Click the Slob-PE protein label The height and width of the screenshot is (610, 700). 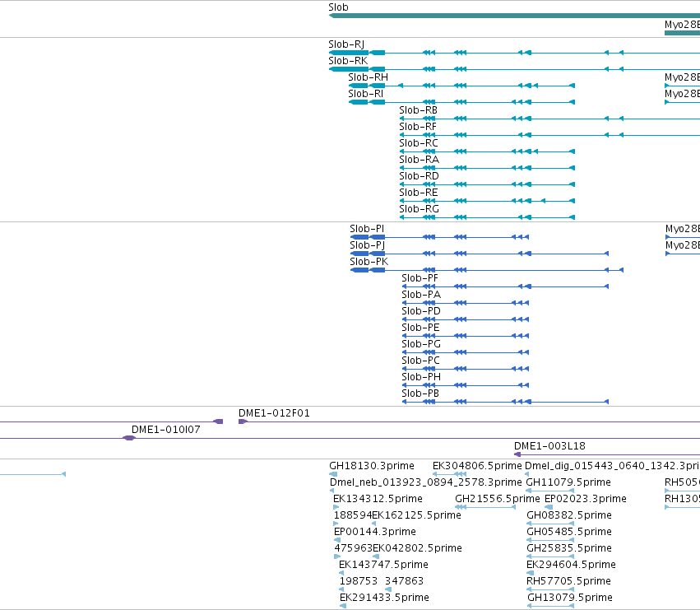click(x=420, y=328)
